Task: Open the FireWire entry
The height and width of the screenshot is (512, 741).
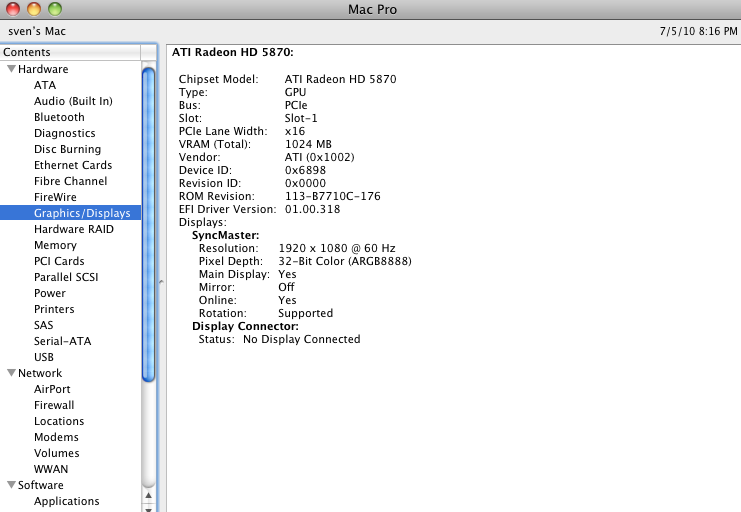Action: tap(55, 197)
